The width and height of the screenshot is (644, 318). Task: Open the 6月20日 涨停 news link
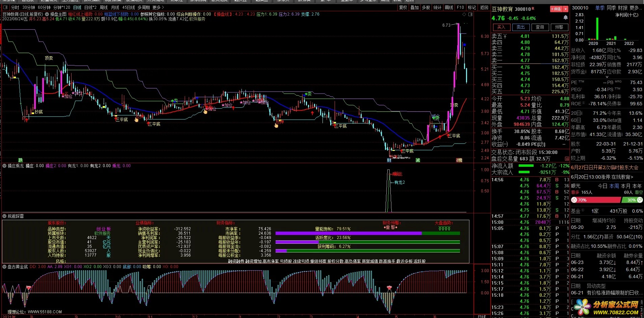602,177
